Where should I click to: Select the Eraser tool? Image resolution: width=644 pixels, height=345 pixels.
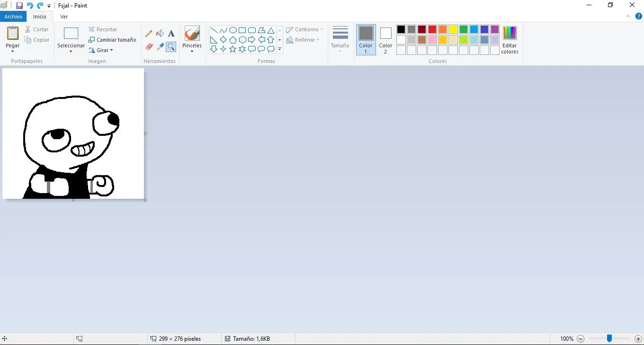tap(149, 47)
